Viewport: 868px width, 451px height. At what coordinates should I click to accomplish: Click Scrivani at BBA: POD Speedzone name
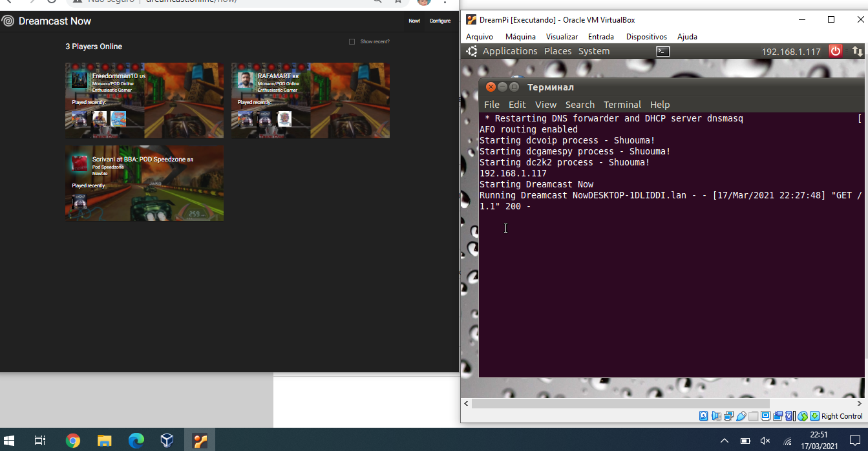click(x=139, y=160)
